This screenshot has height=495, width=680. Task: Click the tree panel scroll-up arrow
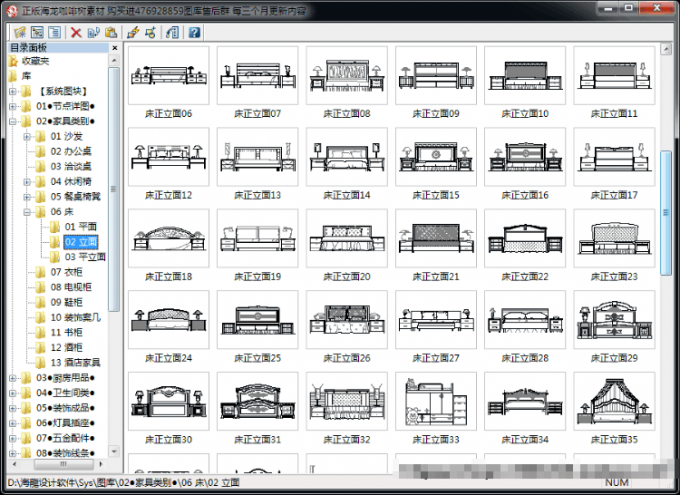pyautogui.click(x=114, y=60)
